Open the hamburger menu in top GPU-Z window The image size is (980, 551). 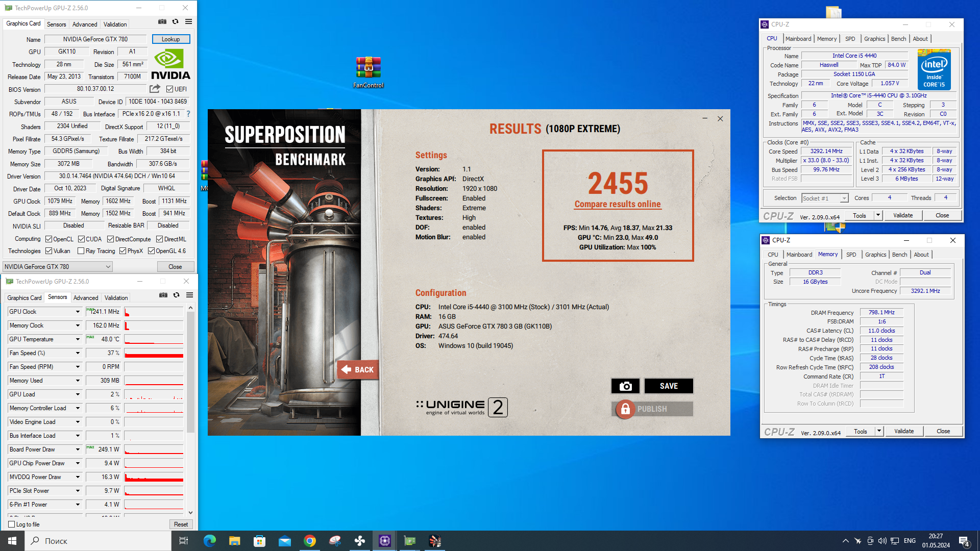[188, 21]
